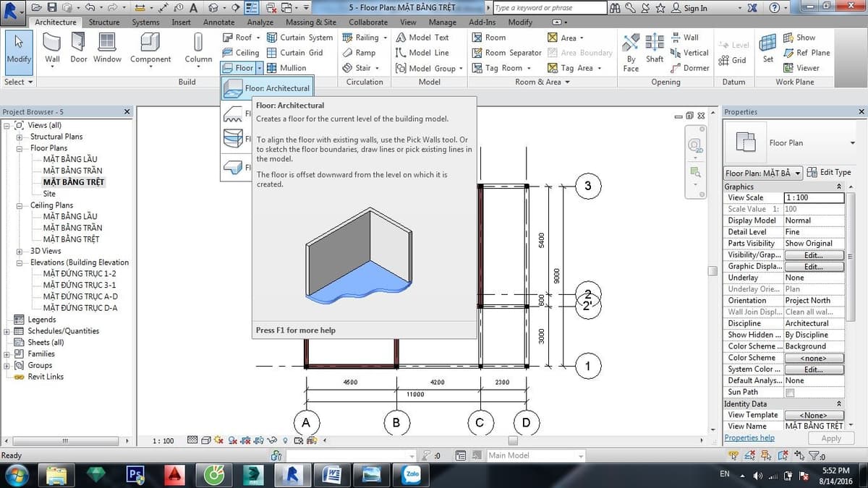Save the project from quick access toolbar
This screenshot has width=868, height=488.
pos(52,8)
